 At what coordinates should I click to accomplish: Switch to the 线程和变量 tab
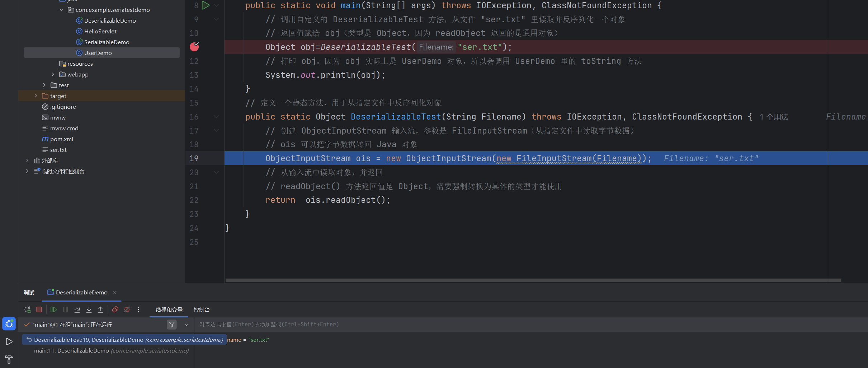pyautogui.click(x=169, y=309)
